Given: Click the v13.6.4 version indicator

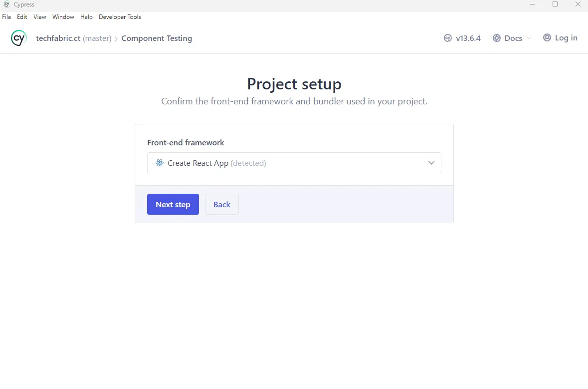Looking at the screenshot, I should point(467,37).
